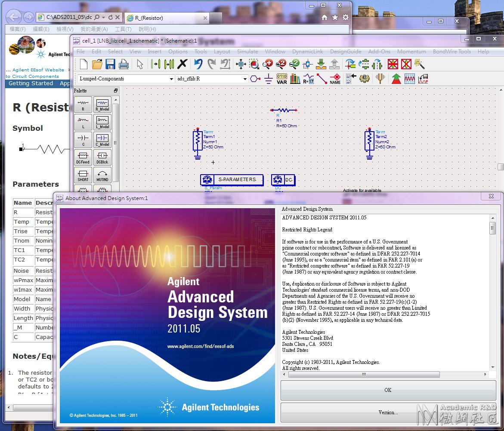The width and height of the screenshot is (504, 431).
Task: Open browser settings gear icon
Action: (x=346, y=17)
